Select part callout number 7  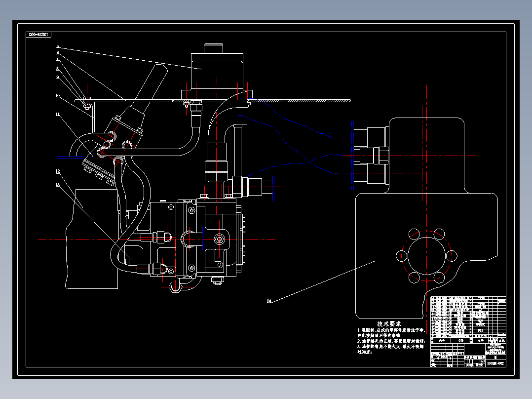(x=58, y=59)
